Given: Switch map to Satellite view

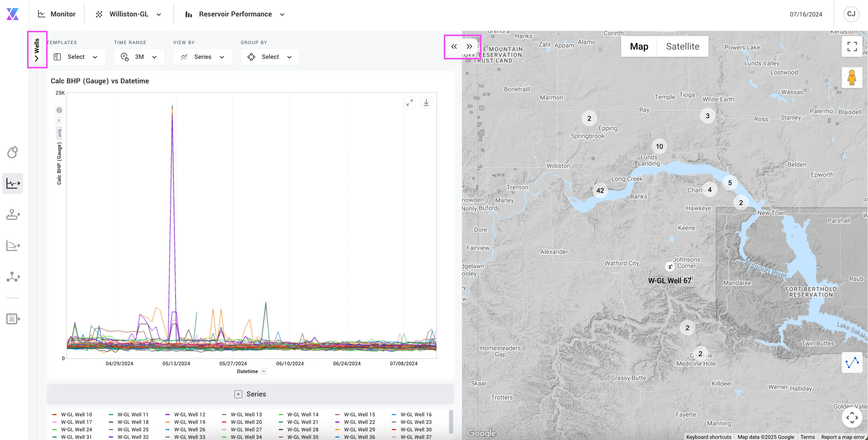Looking at the screenshot, I should [683, 46].
